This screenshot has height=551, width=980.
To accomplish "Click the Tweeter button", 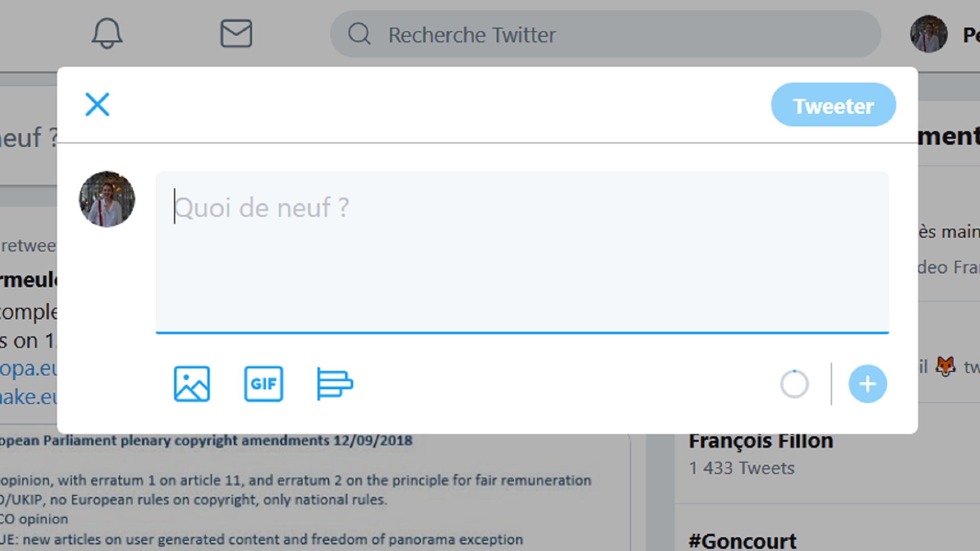I will point(833,105).
